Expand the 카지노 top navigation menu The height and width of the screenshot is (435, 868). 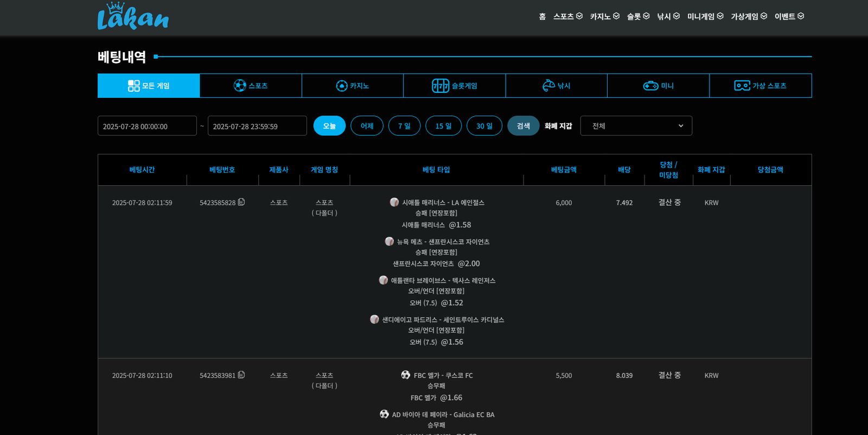tap(604, 16)
